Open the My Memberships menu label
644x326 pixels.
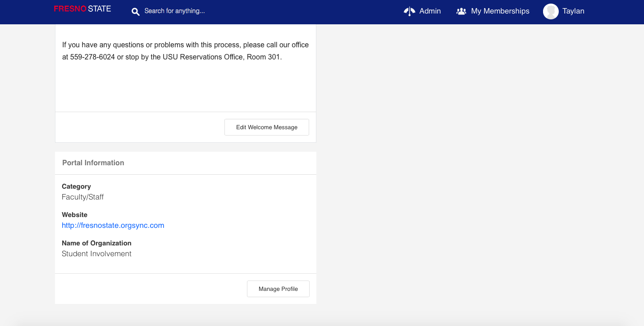[x=500, y=11]
